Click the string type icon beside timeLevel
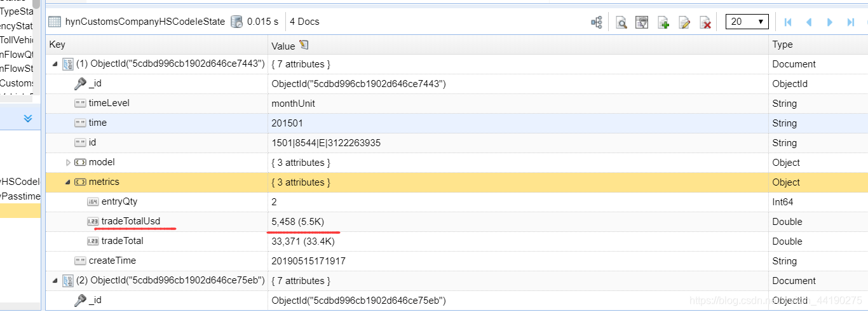Screen dimensions: 868x312 80,104
